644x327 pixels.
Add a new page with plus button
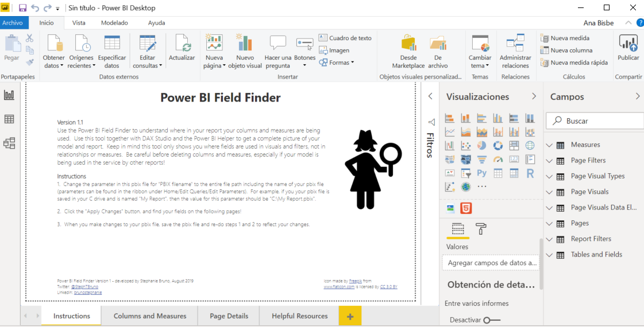350,316
